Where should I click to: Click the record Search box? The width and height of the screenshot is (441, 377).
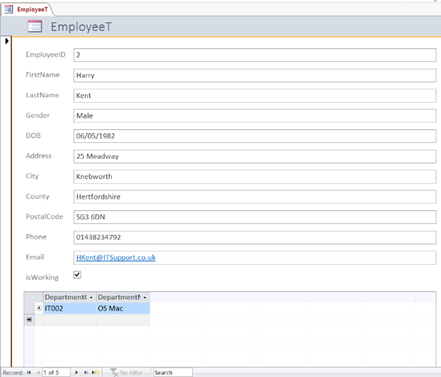coord(173,372)
